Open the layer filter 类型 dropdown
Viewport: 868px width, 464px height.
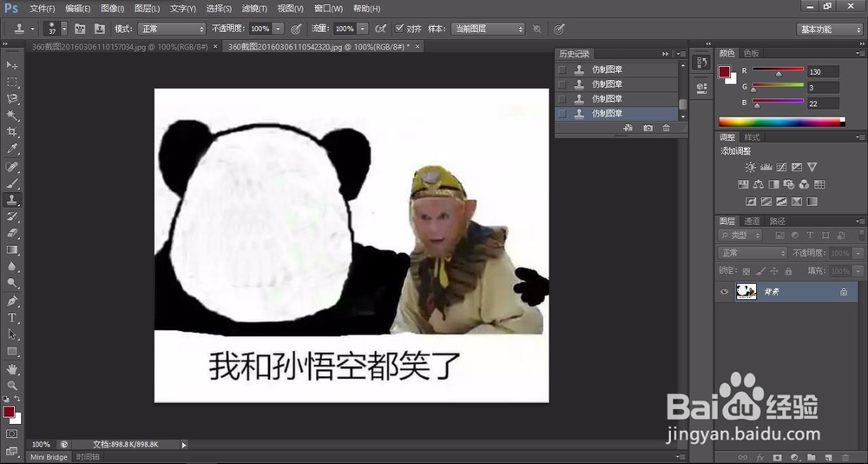click(740, 235)
